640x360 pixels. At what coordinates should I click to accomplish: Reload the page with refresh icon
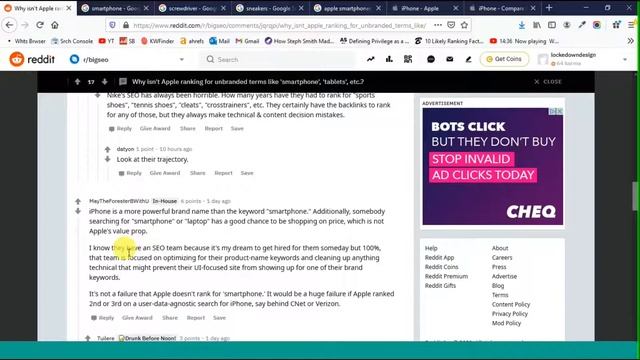click(x=40, y=25)
